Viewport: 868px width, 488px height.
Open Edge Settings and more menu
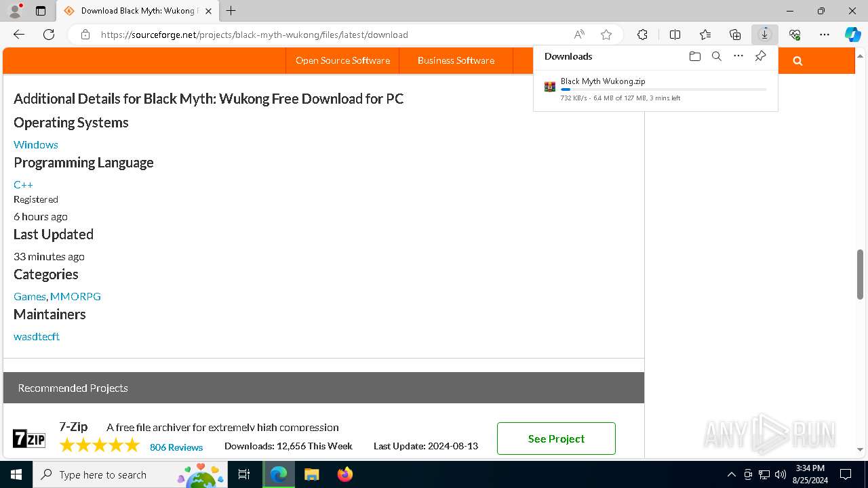(825, 35)
